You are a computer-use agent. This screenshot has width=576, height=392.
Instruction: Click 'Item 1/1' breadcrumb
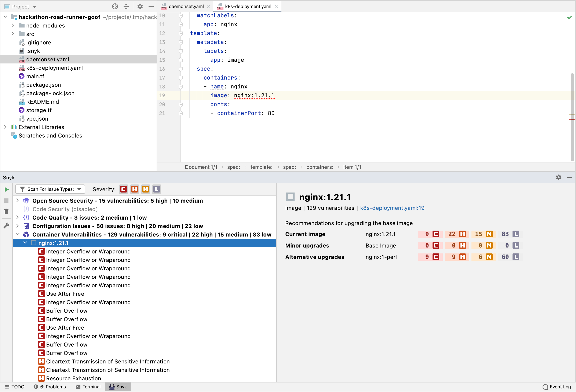(x=352, y=167)
